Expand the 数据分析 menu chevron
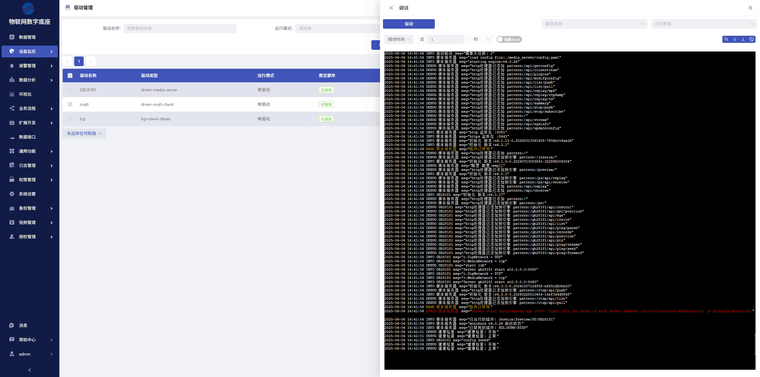The height and width of the screenshot is (377, 760). click(x=52, y=80)
